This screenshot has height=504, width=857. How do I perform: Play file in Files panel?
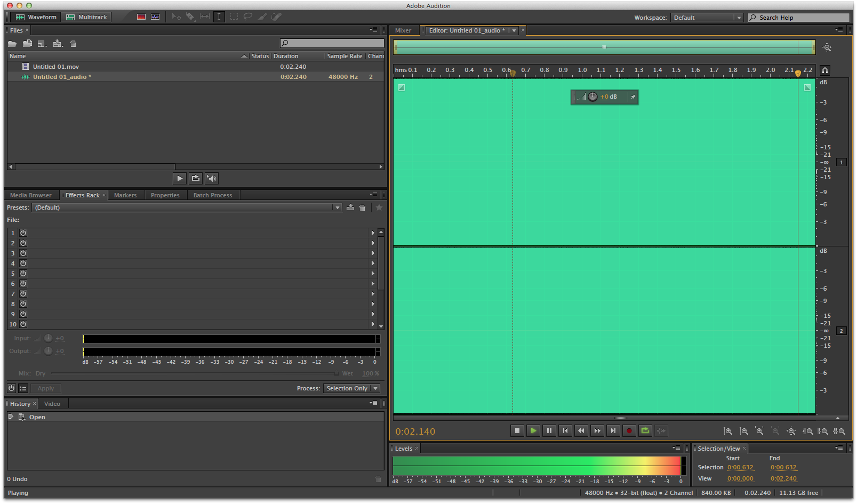coord(180,179)
